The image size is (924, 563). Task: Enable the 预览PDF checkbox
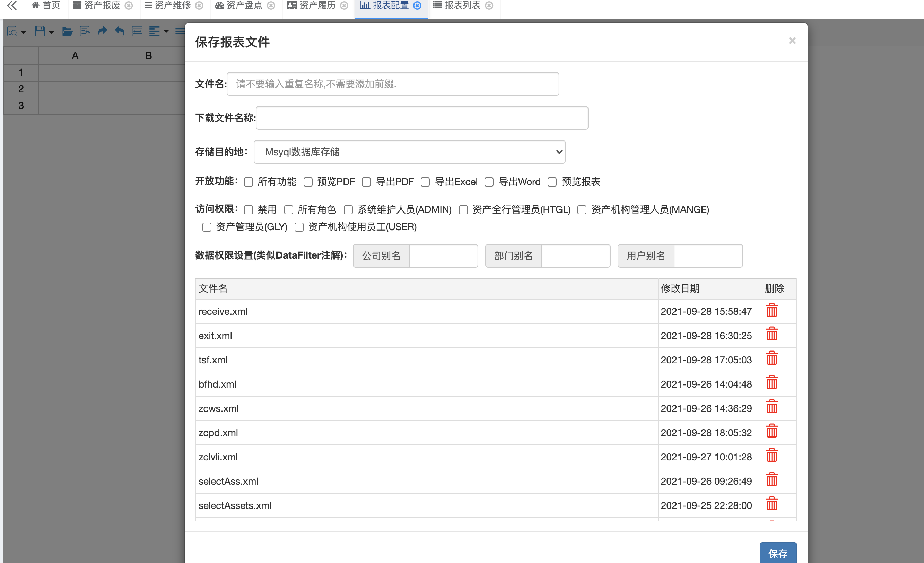click(308, 182)
